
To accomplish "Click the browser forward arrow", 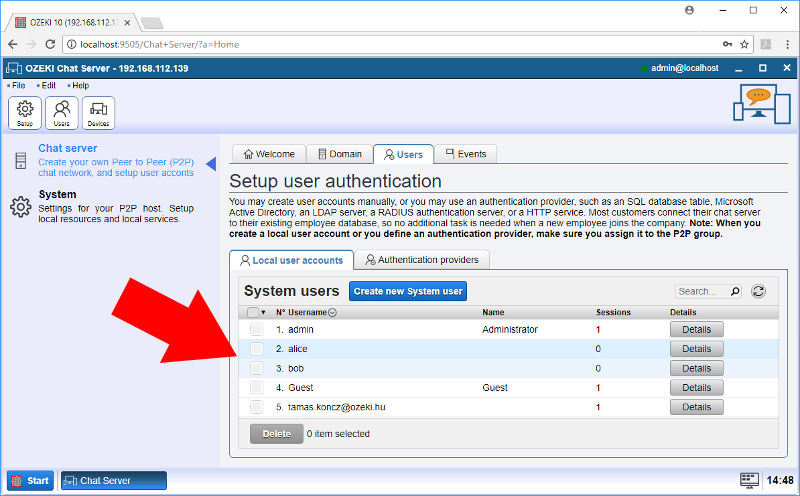I will 32,44.
